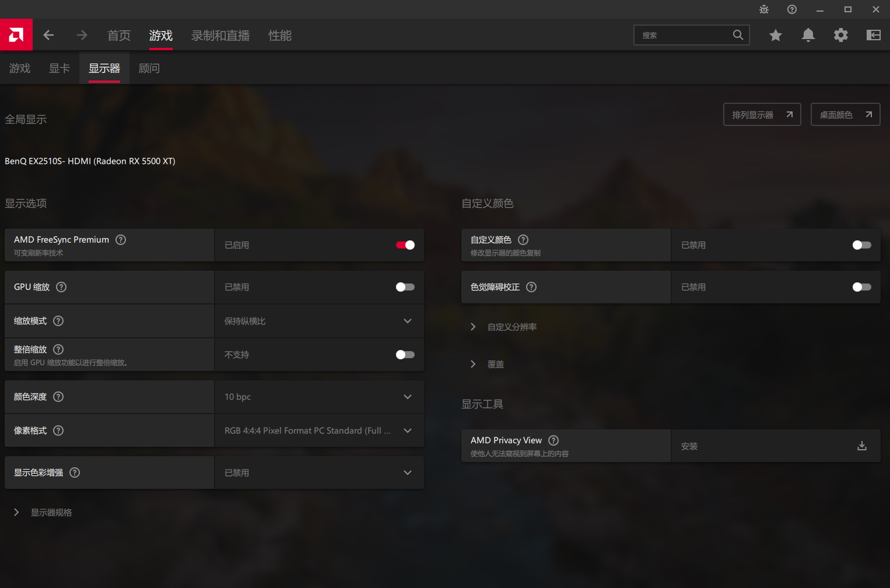Toggle the sidebar panel icon

[874, 35]
